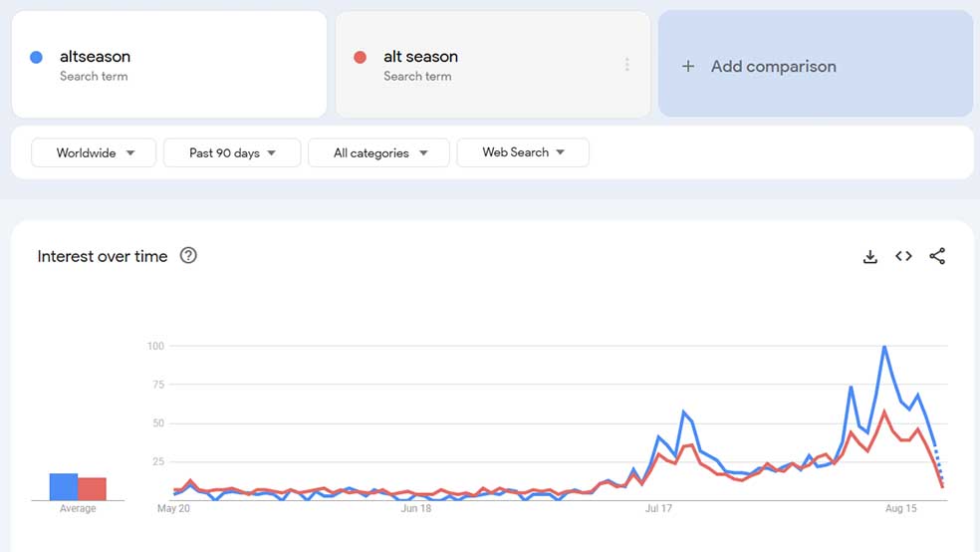
Task: Click the blue Average bar
Action: (64, 487)
